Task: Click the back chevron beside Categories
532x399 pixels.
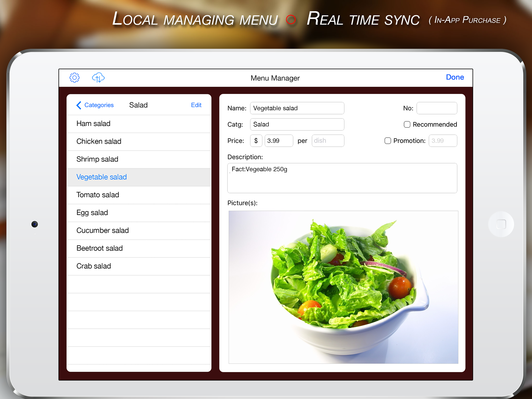Action: pos(79,105)
